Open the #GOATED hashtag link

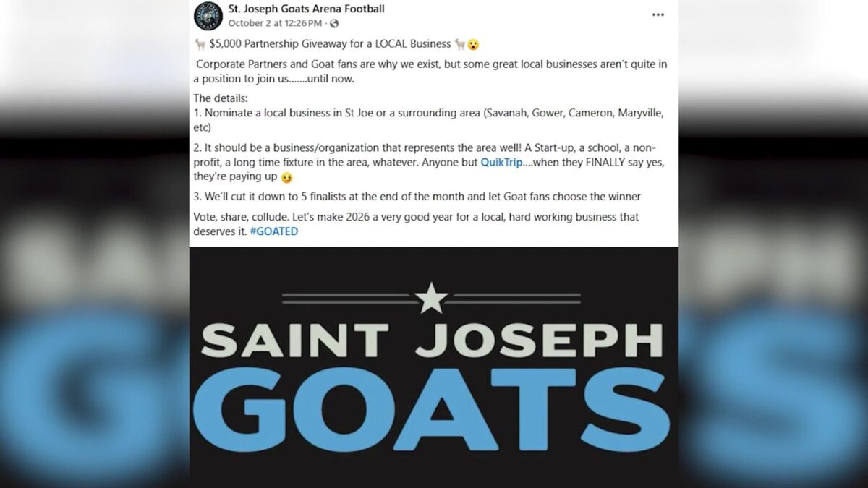click(273, 231)
